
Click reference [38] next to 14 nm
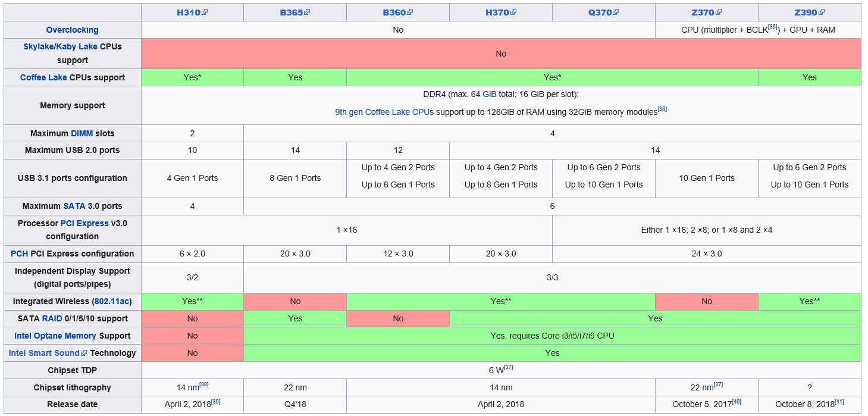point(204,384)
